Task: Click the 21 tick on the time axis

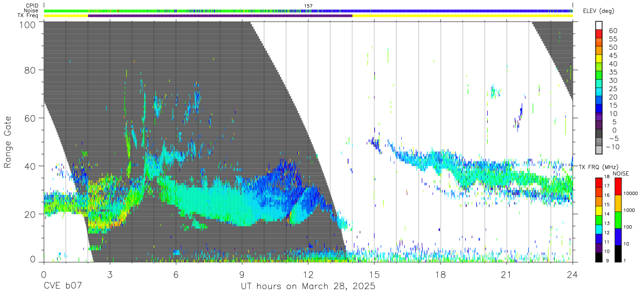Action: (507, 274)
